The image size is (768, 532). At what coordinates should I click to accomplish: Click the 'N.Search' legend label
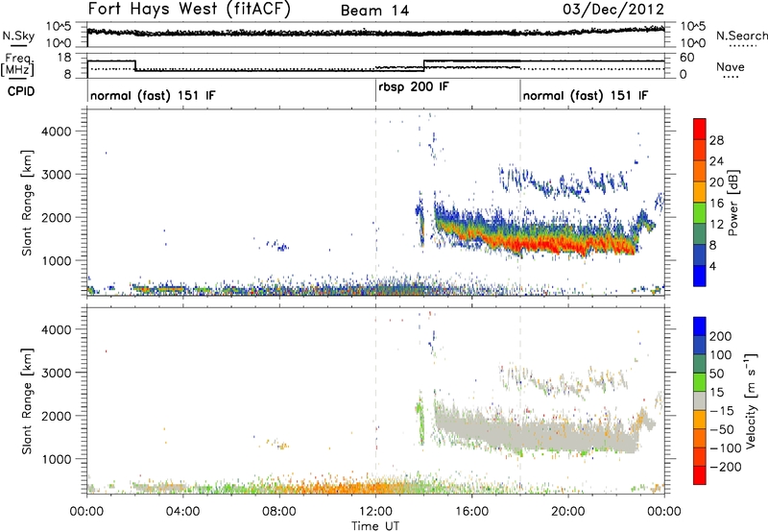[741, 36]
